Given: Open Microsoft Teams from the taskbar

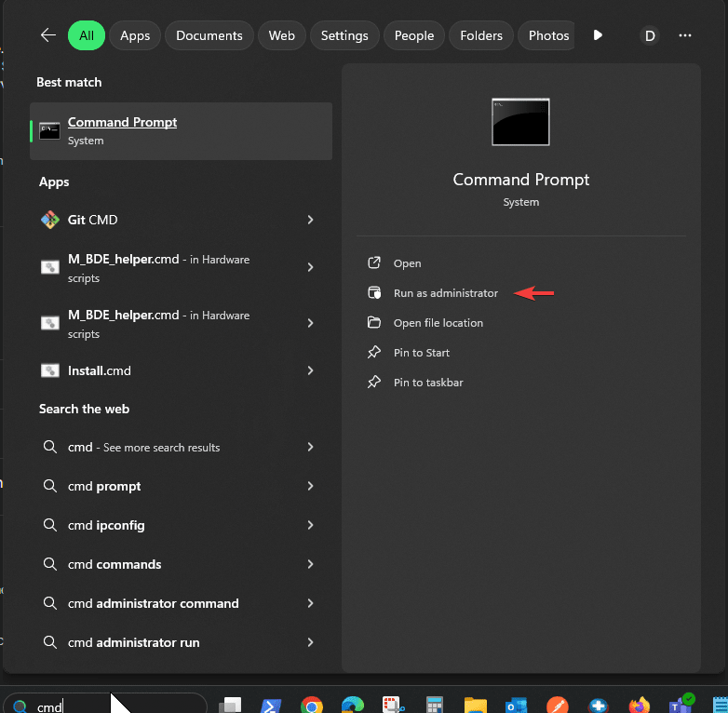Looking at the screenshot, I should [x=681, y=704].
